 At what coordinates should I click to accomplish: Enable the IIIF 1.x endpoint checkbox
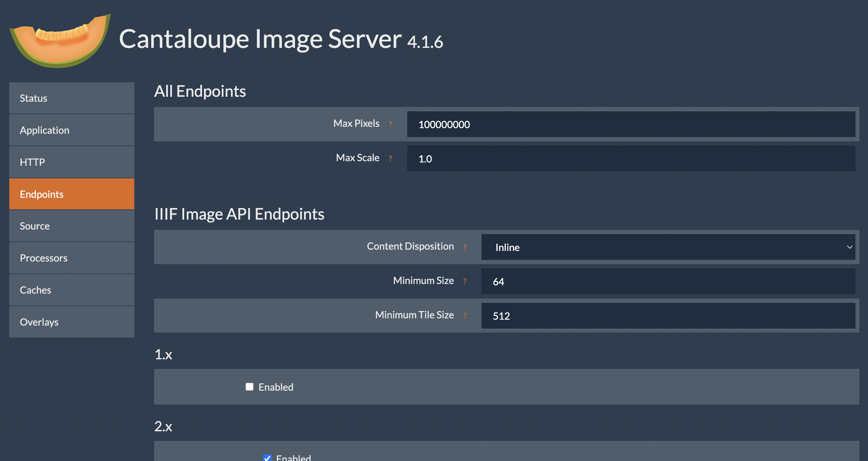click(250, 386)
